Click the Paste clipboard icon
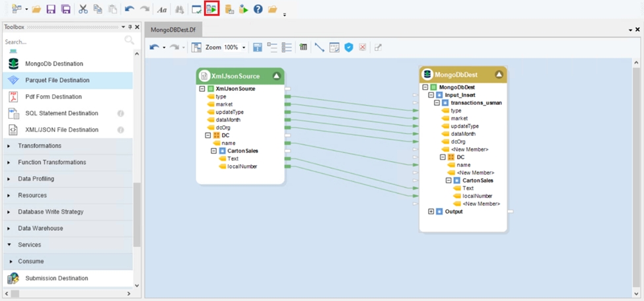Viewport: 644px width, 301px height. pos(112,9)
